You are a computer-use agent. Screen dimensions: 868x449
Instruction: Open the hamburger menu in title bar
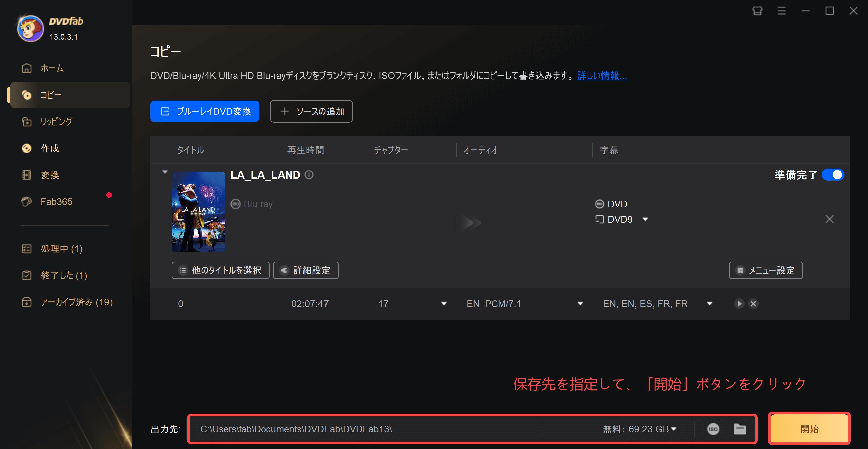coord(782,11)
